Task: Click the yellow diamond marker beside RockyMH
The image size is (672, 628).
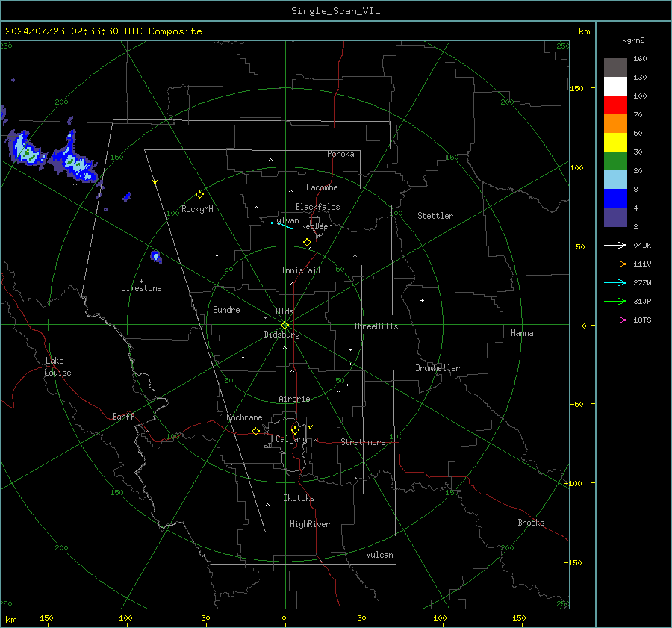Action: [x=199, y=195]
